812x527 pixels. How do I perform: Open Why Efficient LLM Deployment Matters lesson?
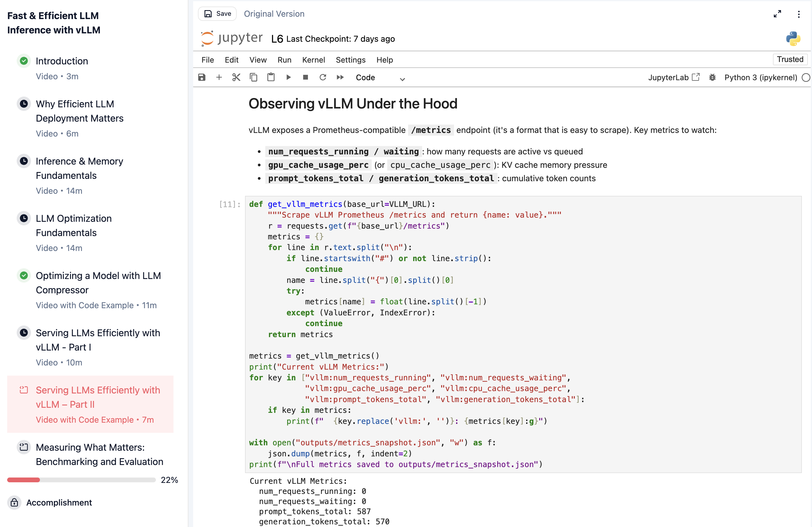click(x=80, y=111)
